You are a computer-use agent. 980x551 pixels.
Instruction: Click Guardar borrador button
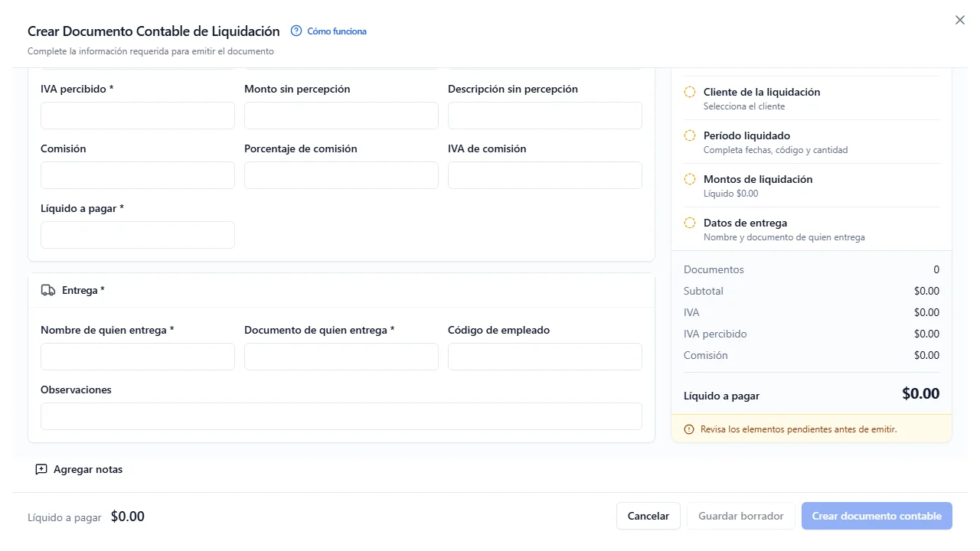[741, 516]
